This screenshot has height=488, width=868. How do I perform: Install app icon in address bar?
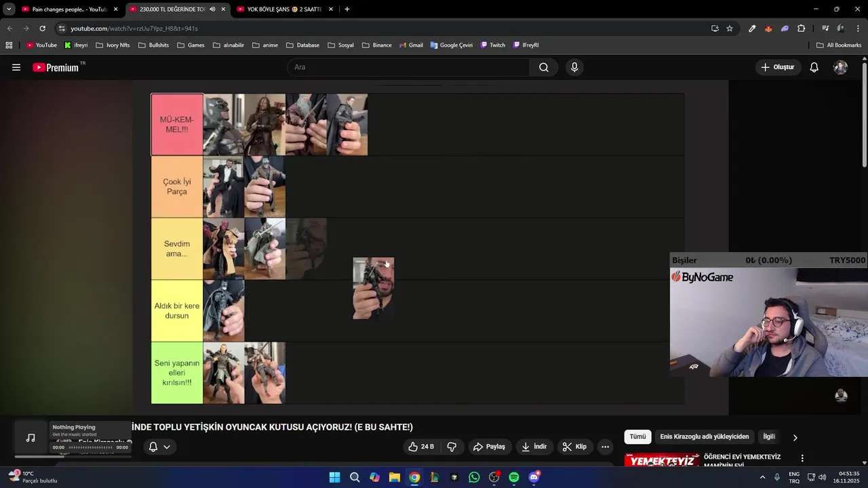[x=715, y=28]
